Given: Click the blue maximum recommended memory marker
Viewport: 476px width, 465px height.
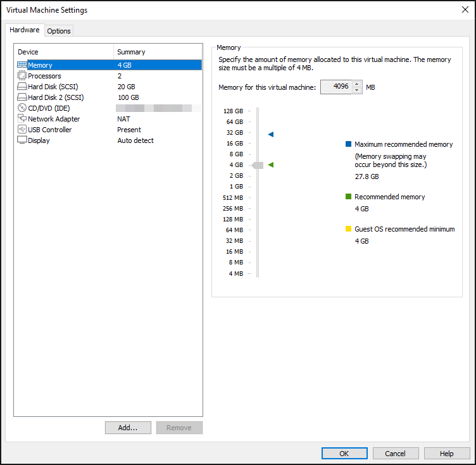Looking at the screenshot, I should point(271,134).
